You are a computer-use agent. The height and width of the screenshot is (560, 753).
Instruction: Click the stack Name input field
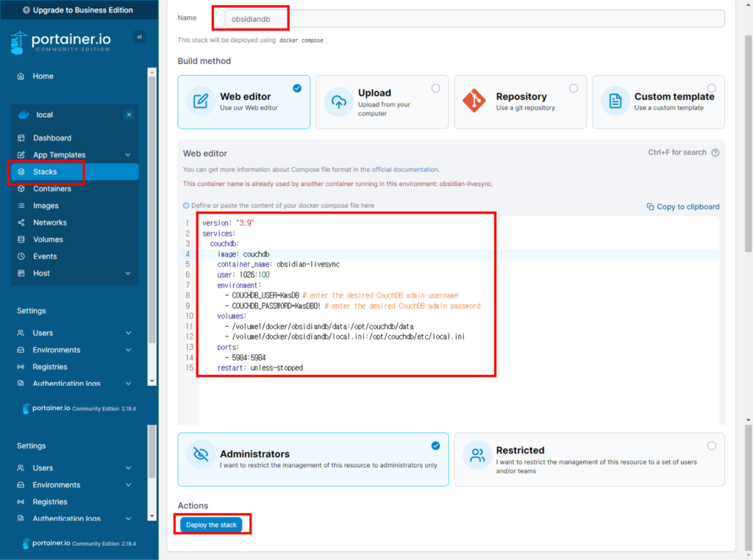tap(474, 19)
